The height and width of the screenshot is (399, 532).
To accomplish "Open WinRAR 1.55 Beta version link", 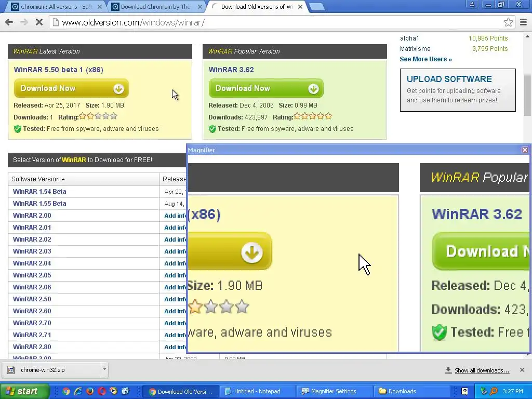I will pos(39,204).
